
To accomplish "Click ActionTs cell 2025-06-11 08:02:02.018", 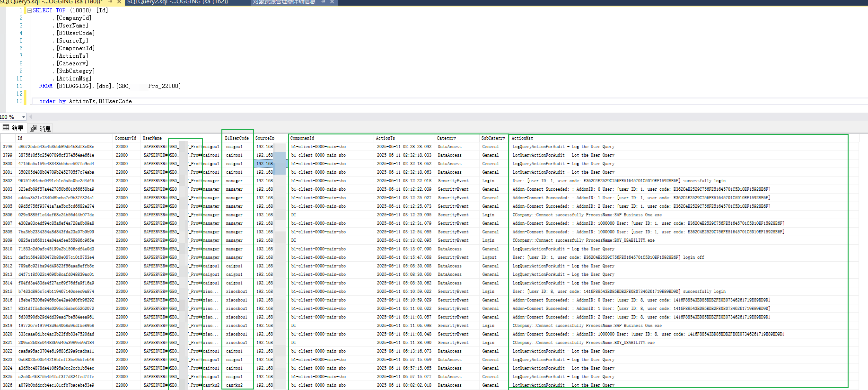I will [x=404, y=385].
